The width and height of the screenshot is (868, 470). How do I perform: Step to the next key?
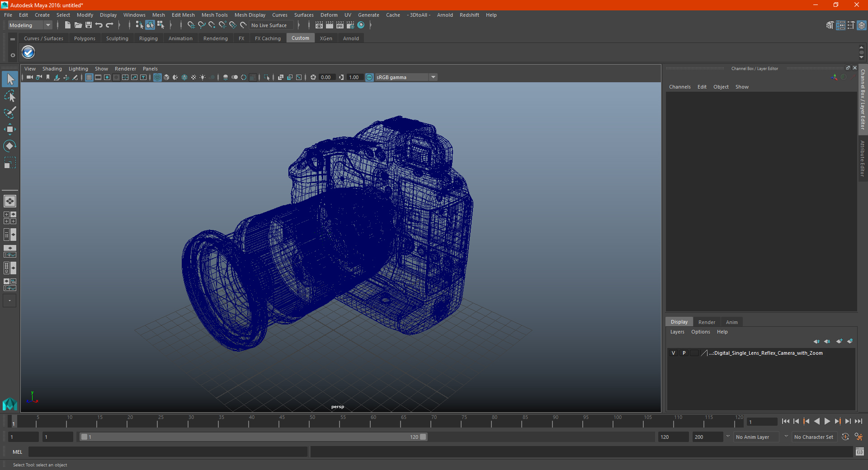tap(837, 421)
